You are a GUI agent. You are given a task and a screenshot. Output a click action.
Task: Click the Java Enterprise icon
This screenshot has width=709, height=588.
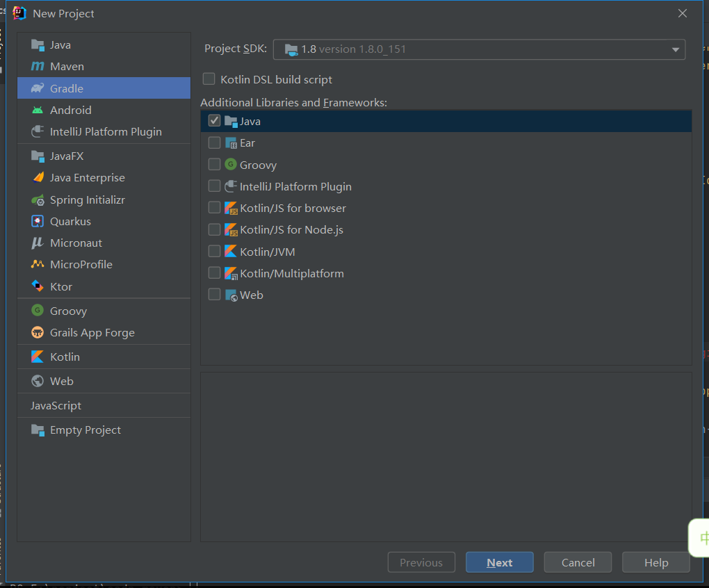38,177
